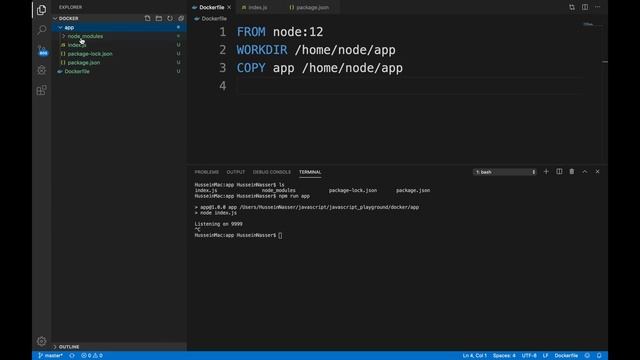Open the Extensions view
640x360 pixels.
click(x=41, y=90)
